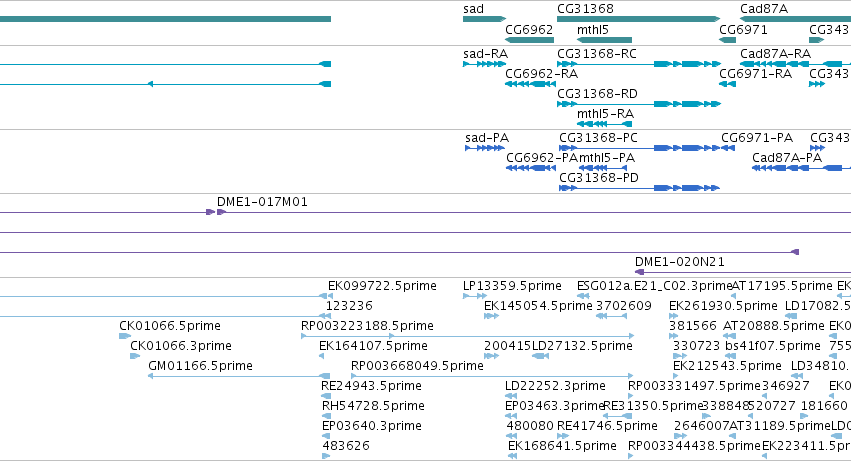Click EST AT20888.5prime
Image resolution: width=851 pixels, height=461 pixels.
tap(774, 326)
